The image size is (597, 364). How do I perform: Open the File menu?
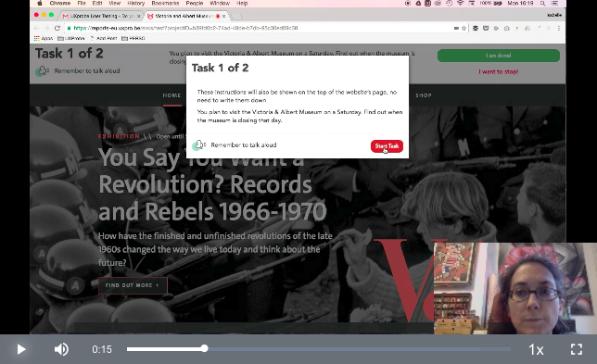82,4
